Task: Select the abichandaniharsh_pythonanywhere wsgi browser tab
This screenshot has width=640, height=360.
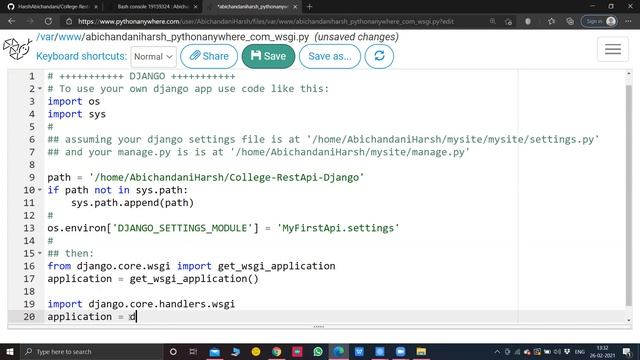Action: click(252, 7)
